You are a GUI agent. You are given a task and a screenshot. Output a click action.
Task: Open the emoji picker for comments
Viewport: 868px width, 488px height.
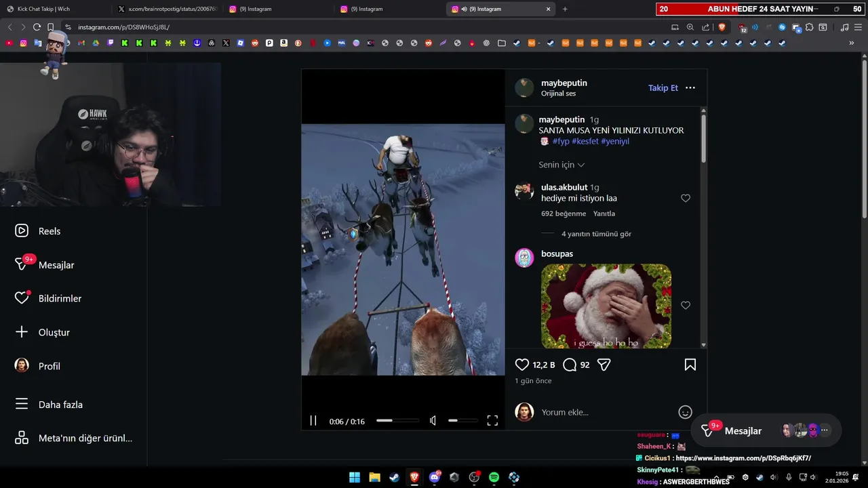pyautogui.click(x=686, y=412)
